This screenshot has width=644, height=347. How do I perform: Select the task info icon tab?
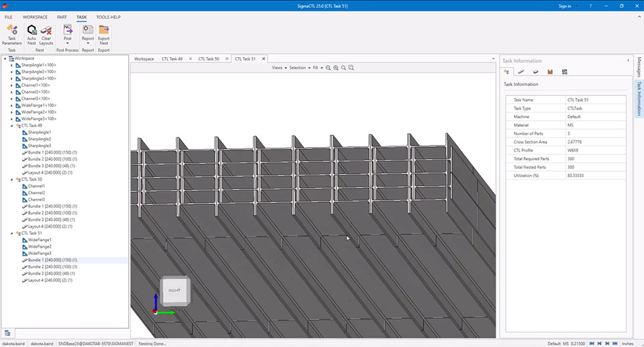coord(506,72)
